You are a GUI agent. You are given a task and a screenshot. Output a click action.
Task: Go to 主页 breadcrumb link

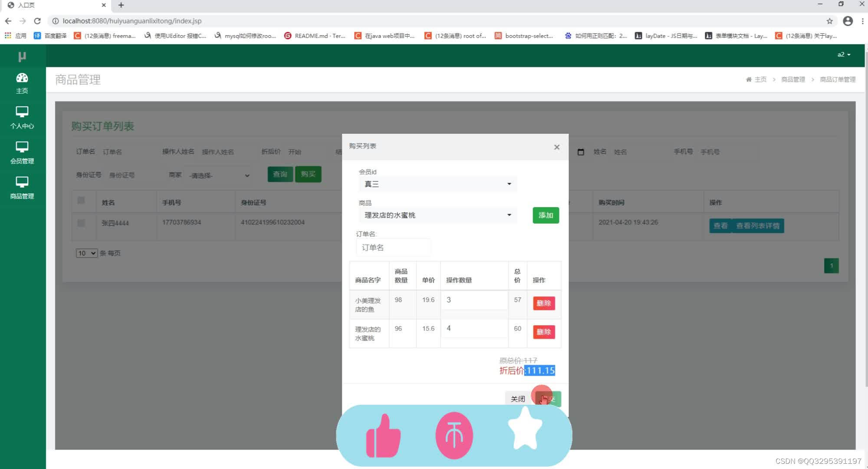(760, 79)
